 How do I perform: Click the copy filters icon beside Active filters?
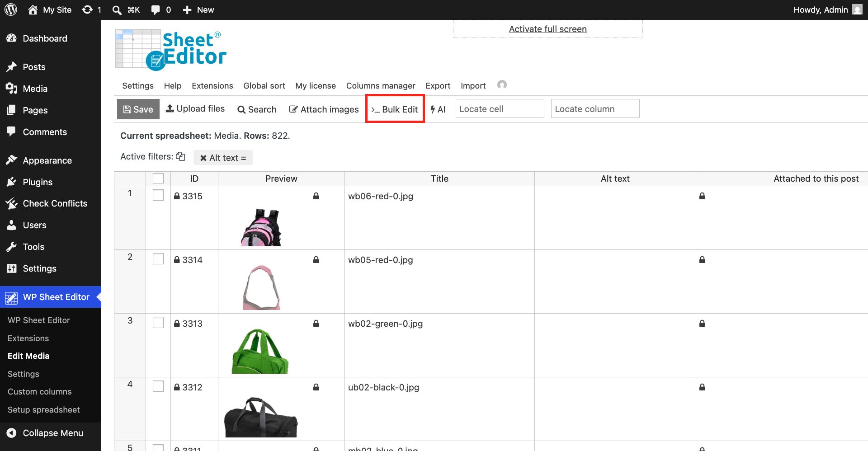point(180,156)
